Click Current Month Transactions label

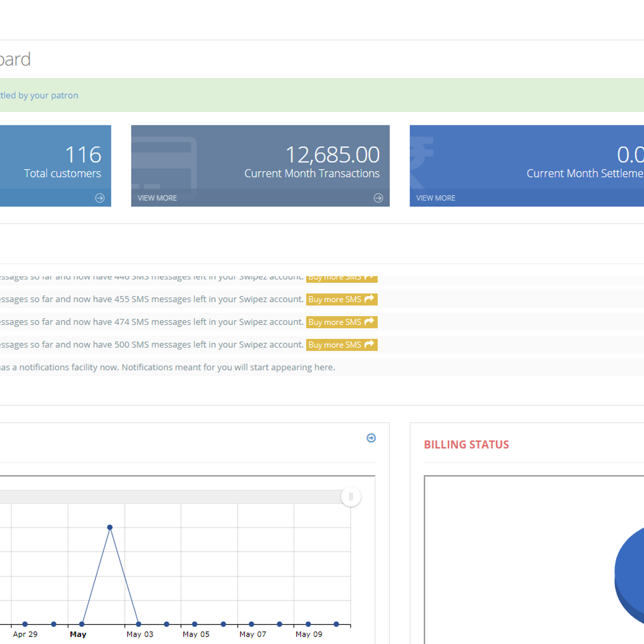tap(312, 173)
